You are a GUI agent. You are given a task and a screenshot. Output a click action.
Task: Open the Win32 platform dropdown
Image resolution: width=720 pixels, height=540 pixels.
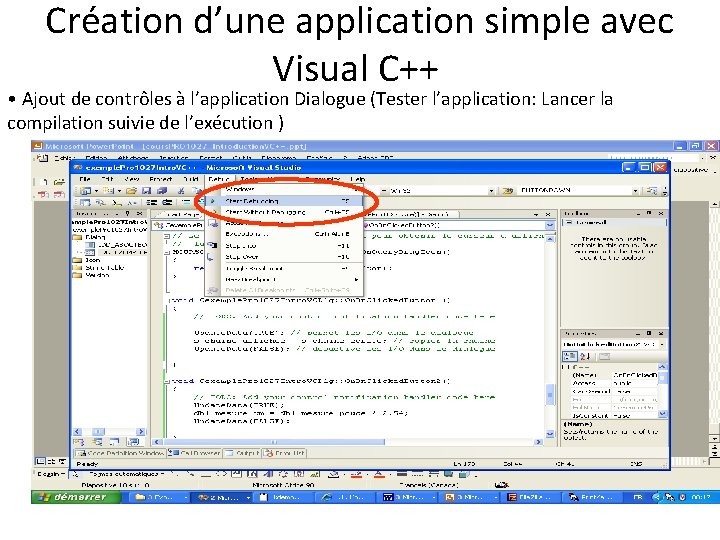click(x=491, y=190)
